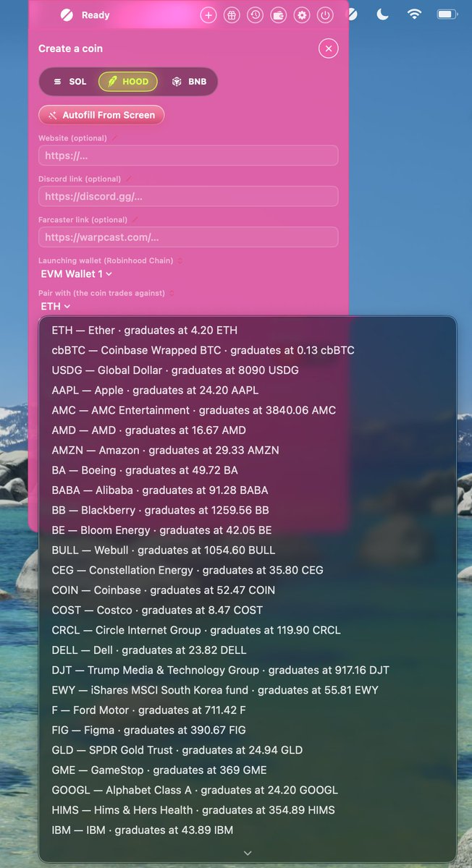Viewport: 472px width, 868px height.
Task: Pick EWY — iShares MSCI South Korea option
Action: point(248,690)
